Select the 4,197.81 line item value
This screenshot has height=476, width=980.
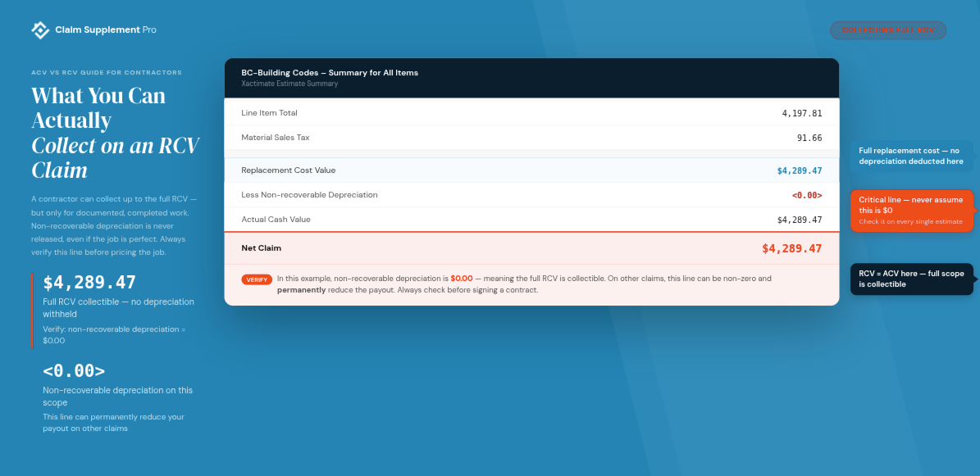[x=802, y=113]
